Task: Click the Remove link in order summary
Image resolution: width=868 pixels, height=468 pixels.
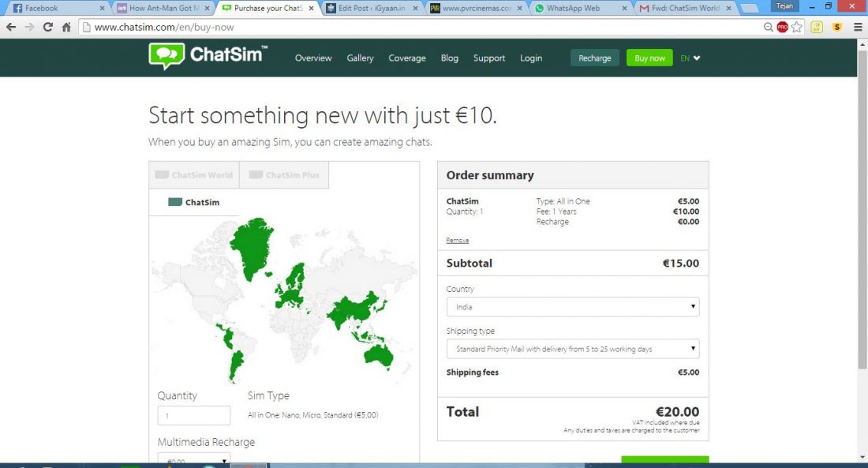Action: pyautogui.click(x=457, y=240)
